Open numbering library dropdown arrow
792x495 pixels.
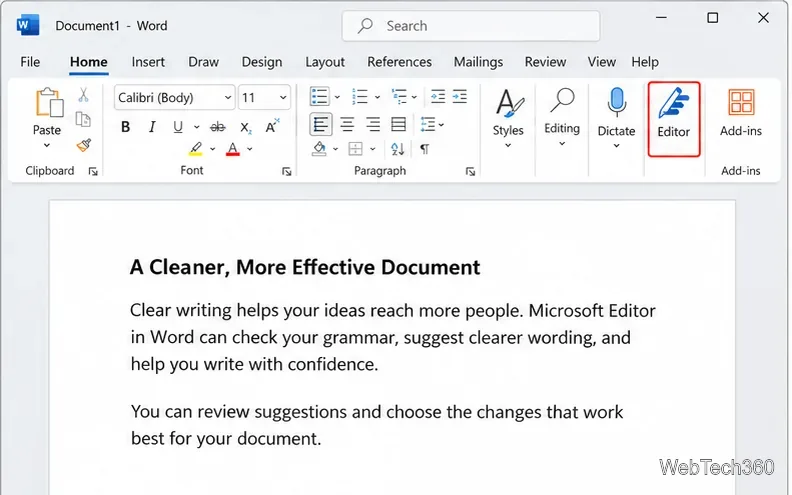click(x=377, y=97)
